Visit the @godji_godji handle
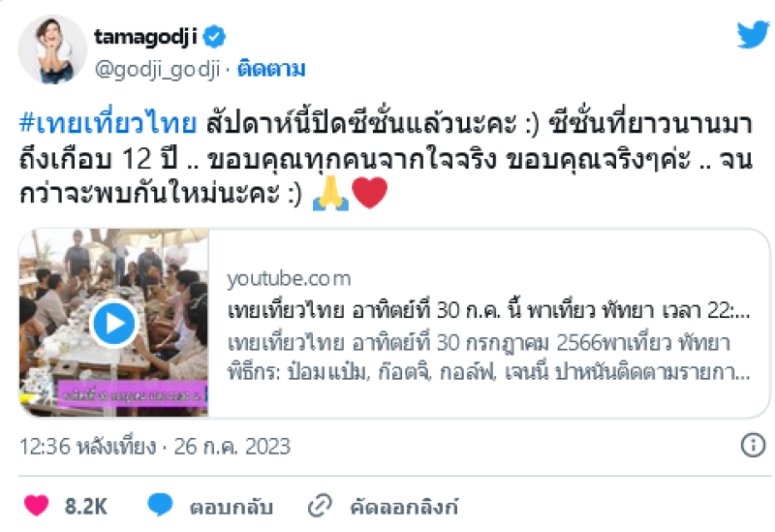This screenshot has width=775, height=532. click(x=157, y=69)
